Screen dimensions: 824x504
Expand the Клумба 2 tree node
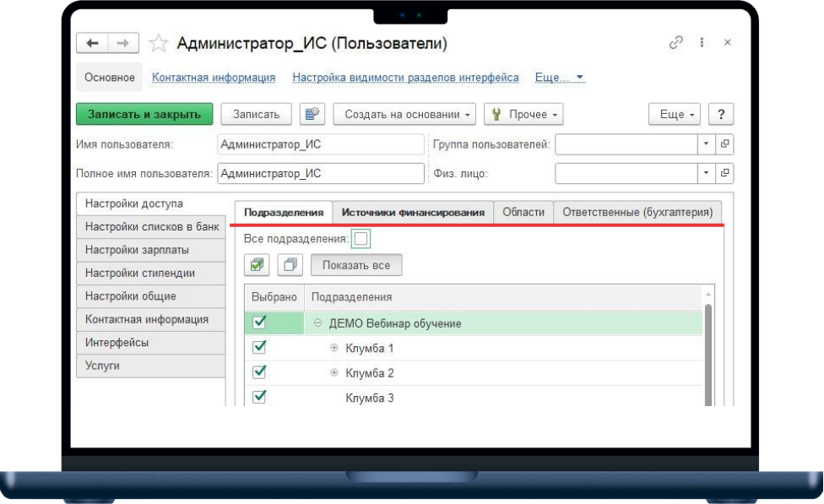(x=333, y=373)
